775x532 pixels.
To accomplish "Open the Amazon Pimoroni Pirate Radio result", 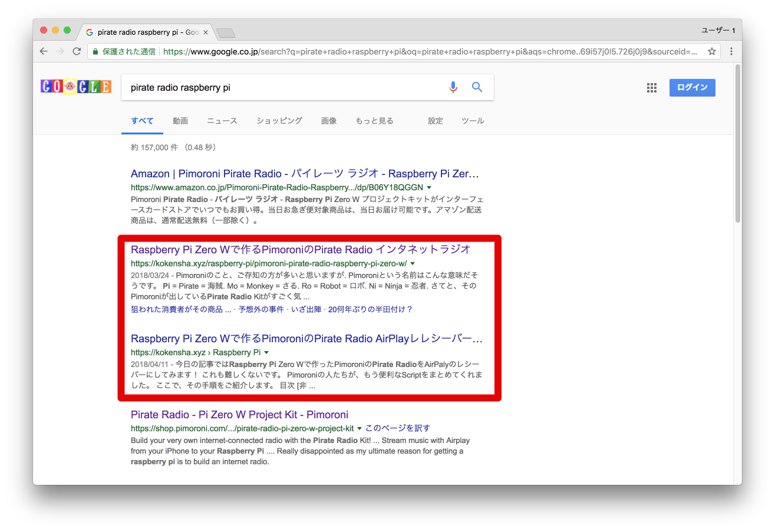I will pos(305,174).
